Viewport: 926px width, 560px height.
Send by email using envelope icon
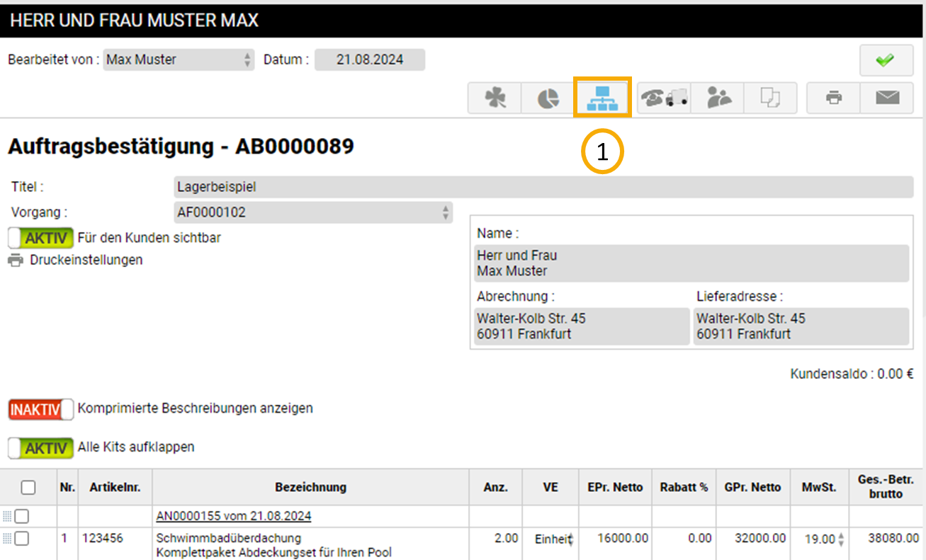point(887,98)
